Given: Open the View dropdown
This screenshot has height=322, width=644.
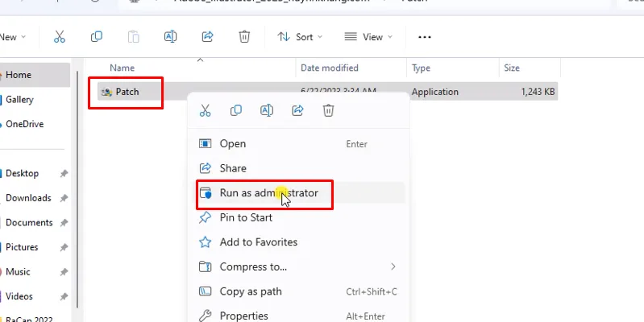Looking at the screenshot, I should pyautogui.click(x=368, y=37).
